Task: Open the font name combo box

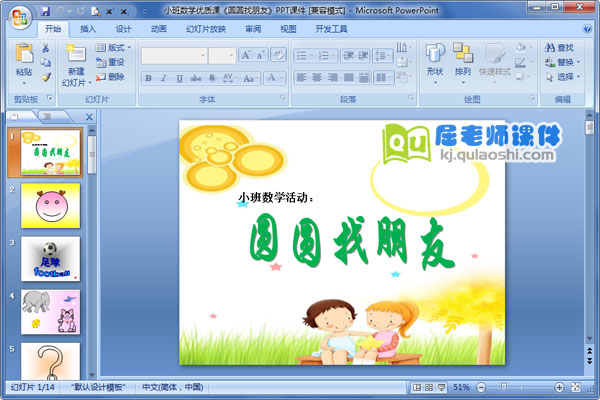Action: pyautogui.click(x=174, y=56)
